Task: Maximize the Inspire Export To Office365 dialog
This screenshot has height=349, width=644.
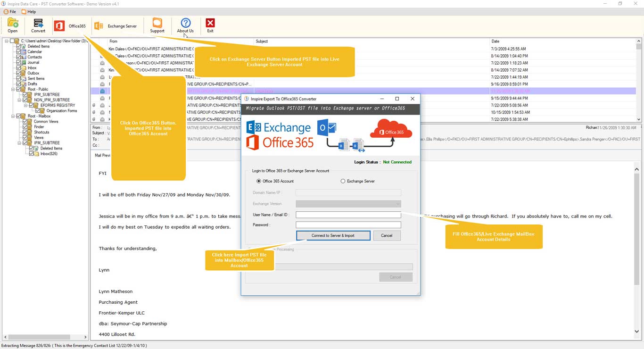Action: (397, 99)
